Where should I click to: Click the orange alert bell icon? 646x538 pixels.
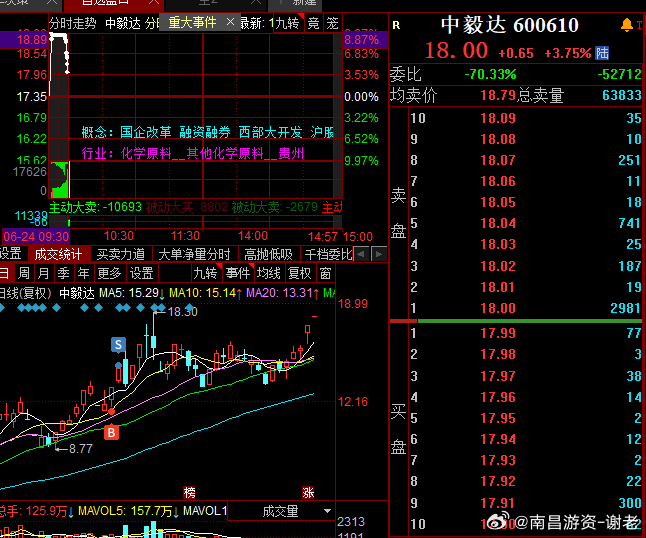627,25
